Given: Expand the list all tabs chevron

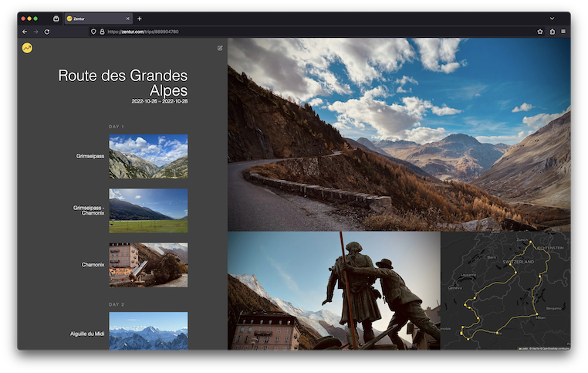Looking at the screenshot, I should coord(552,18).
